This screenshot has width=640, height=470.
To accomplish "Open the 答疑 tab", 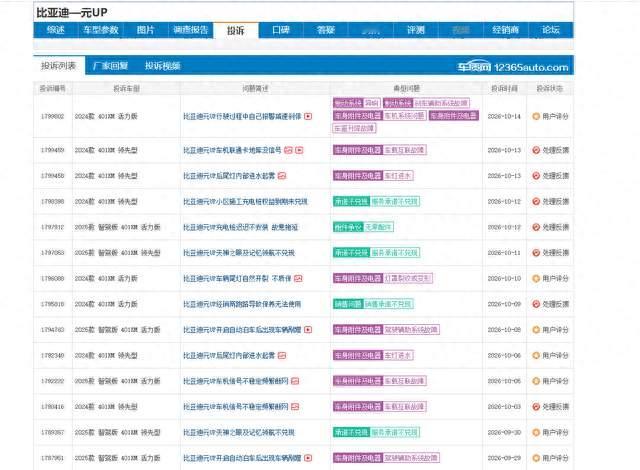I will point(326,30).
